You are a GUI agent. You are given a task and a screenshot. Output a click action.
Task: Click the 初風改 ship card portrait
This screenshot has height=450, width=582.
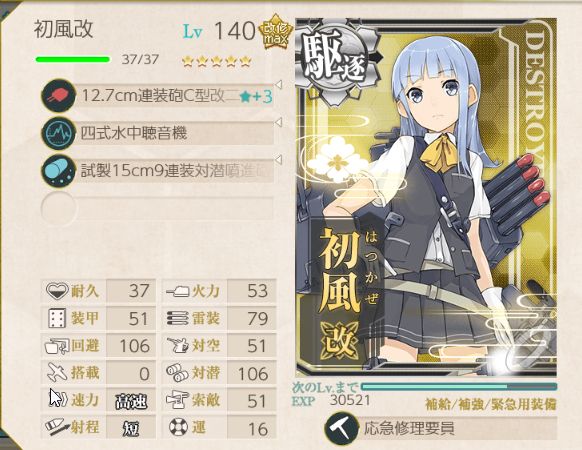[426, 197]
